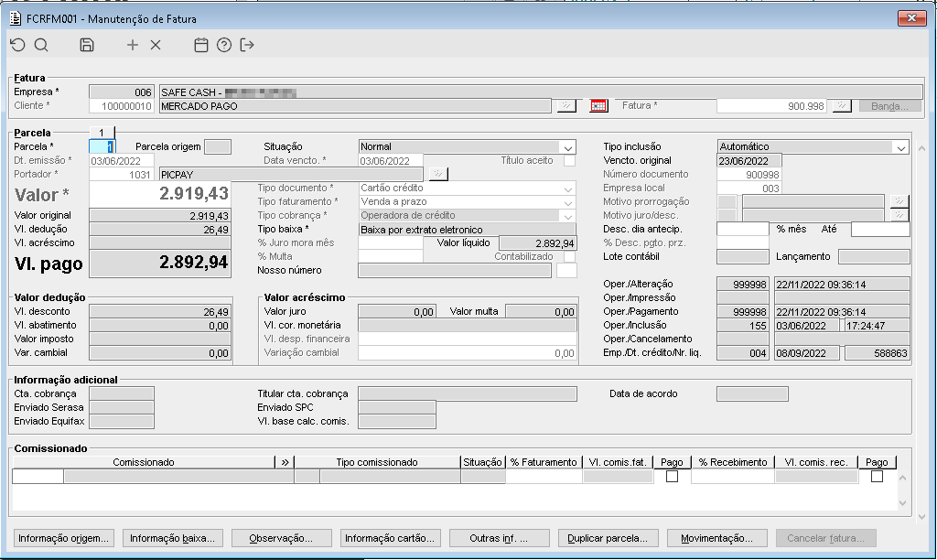Click the Duplicar parcela button
Viewport: 937px width, 560px height.
608,538
